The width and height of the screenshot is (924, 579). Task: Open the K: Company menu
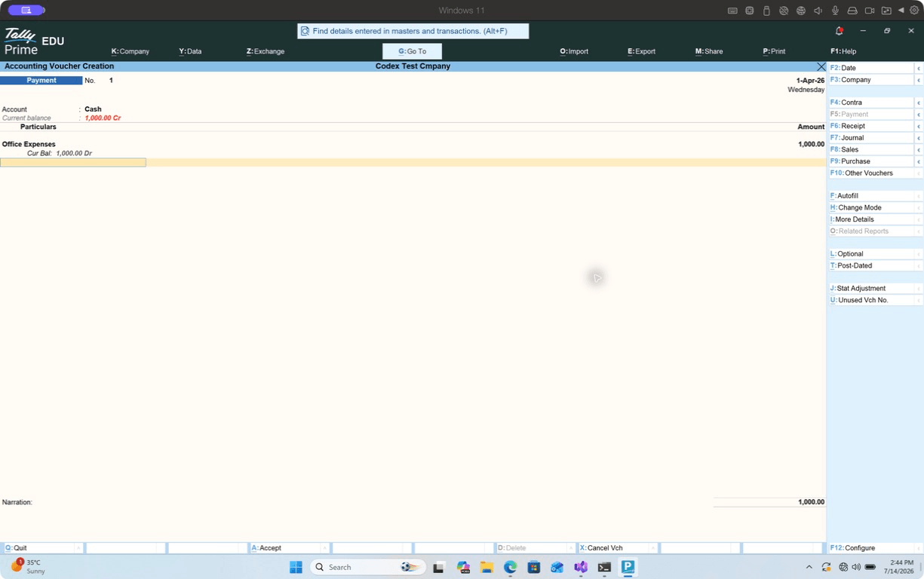click(x=130, y=51)
